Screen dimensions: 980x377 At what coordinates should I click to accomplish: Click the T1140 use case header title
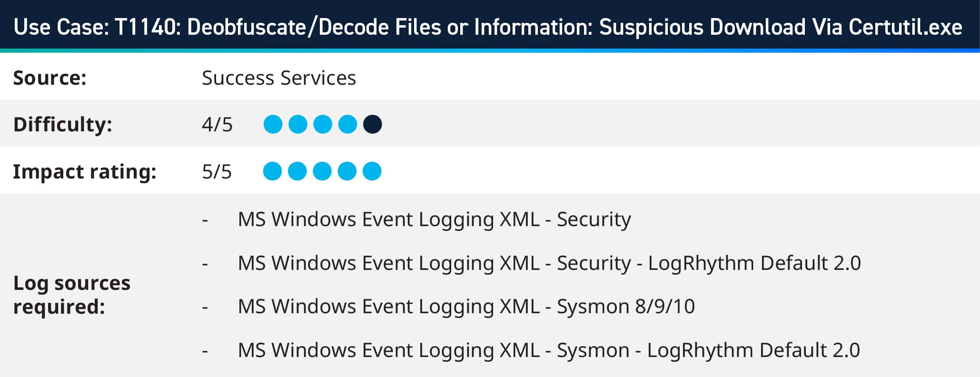(488, 27)
